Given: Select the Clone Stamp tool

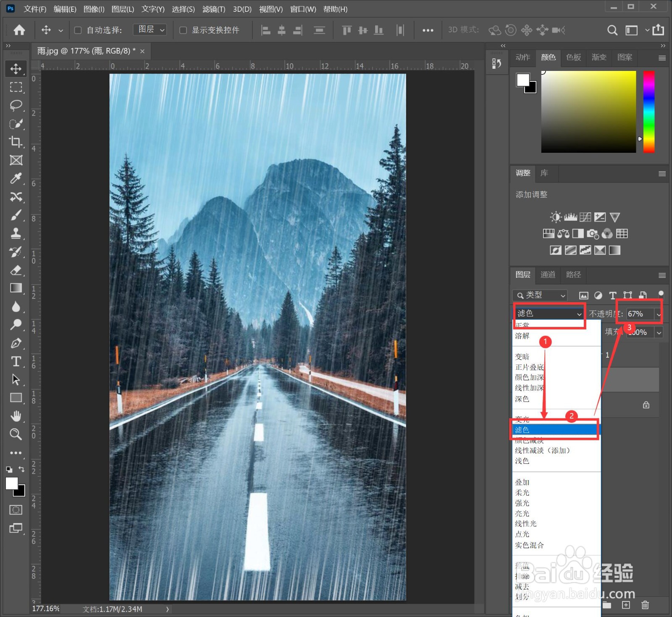Looking at the screenshot, I should click(x=16, y=233).
